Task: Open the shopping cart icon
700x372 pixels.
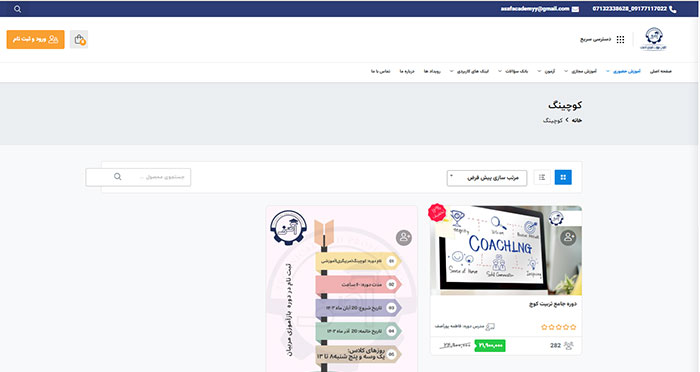Action: coord(79,40)
